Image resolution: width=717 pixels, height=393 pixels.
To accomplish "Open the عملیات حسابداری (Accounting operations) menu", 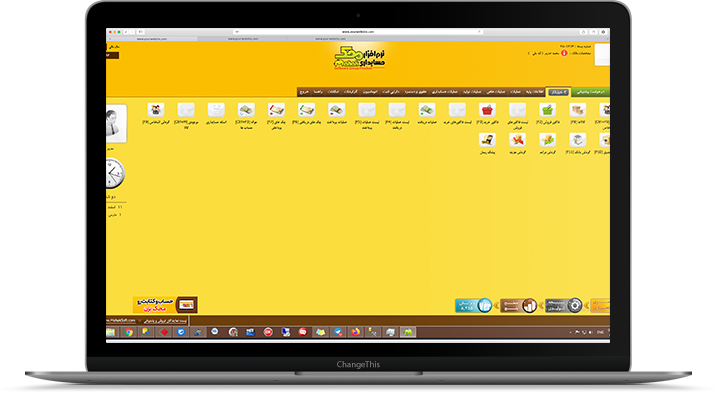I will pyautogui.click(x=445, y=92).
